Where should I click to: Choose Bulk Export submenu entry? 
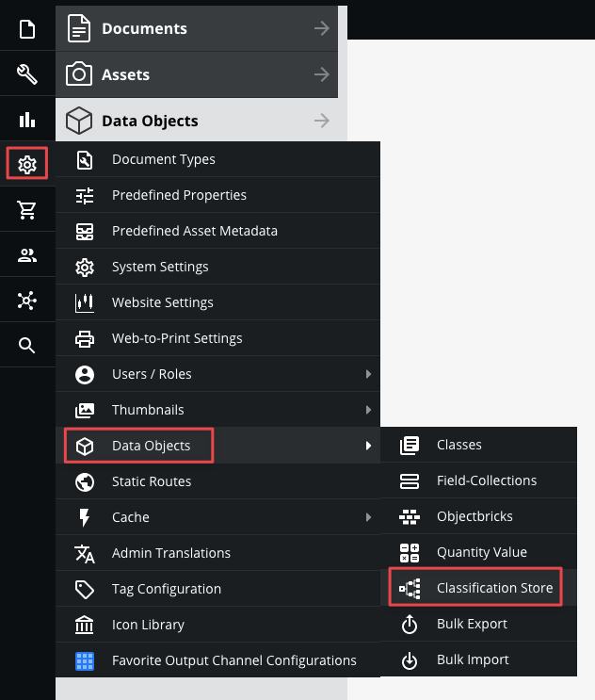(478, 623)
